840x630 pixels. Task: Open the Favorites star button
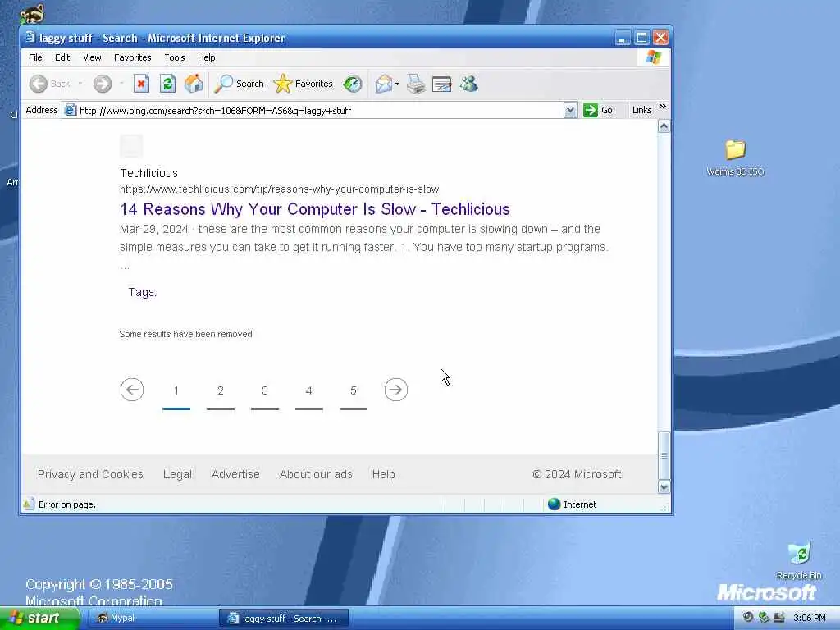pos(304,84)
